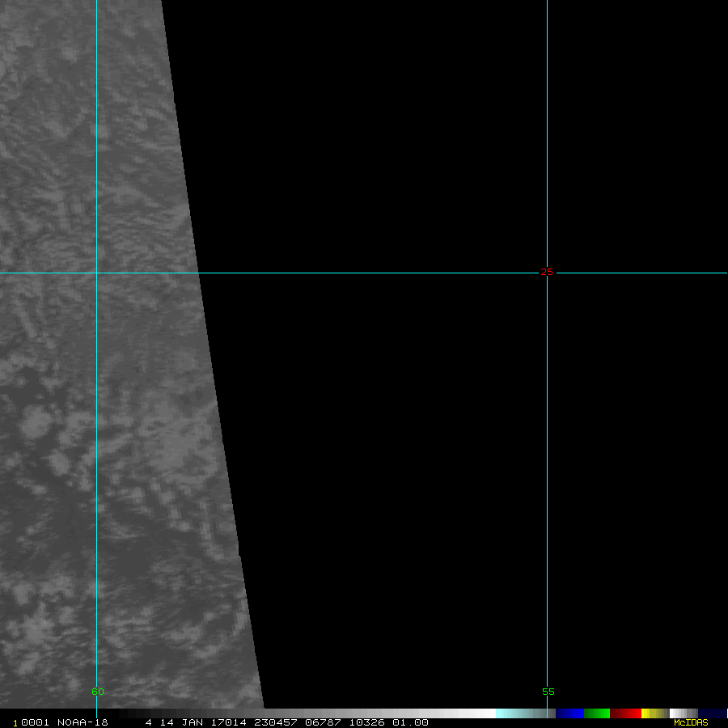Click the 01.00 value in status line
Viewport: 728px width, 728px height.
410,722
